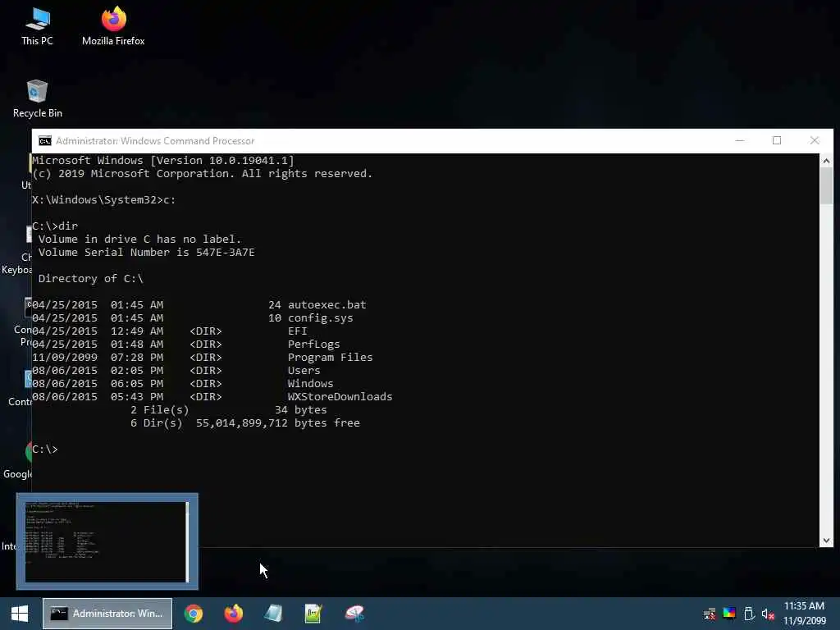Click the title bar text Administrator: Windows Command Processor
Screen dimensions: 840x630
(155, 141)
